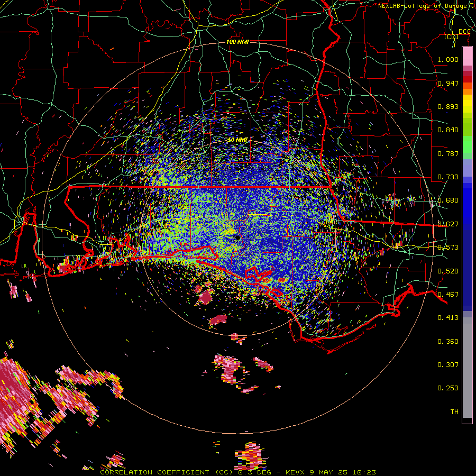Click the 0.253 legend value
This screenshot has width=476, height=476.
pyautogui.click(x=448, y=388)
